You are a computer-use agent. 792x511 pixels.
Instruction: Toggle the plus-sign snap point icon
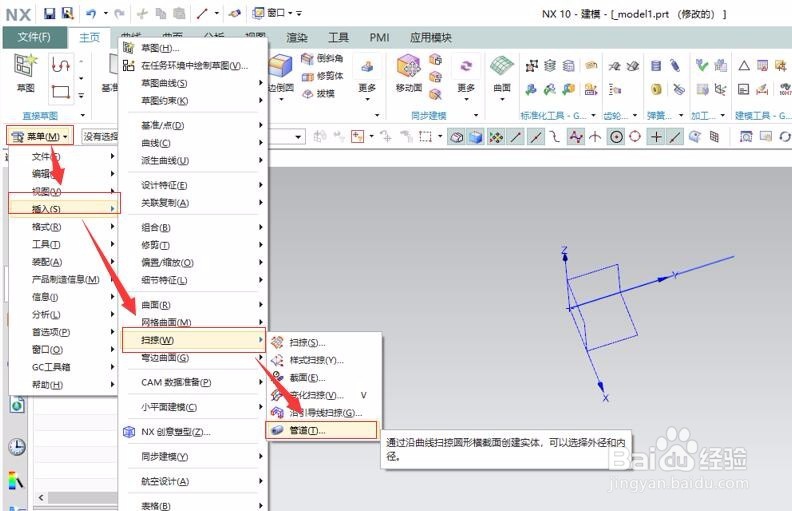656,137
